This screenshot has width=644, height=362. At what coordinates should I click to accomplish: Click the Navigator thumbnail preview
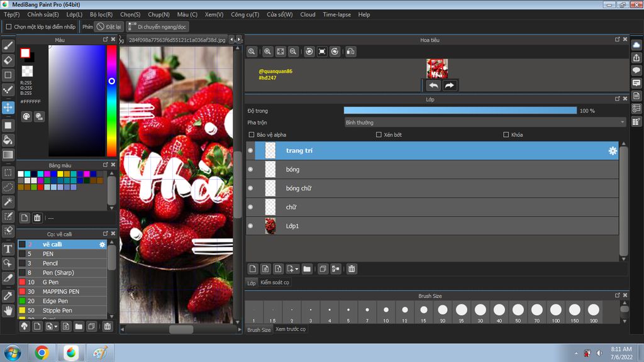click(x=437, y=69)
